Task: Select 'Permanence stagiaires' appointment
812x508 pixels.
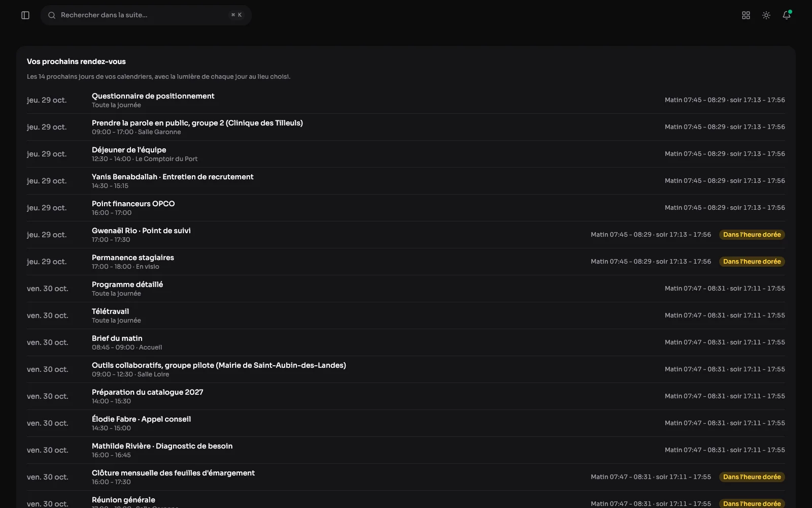Action: [x=406, y=262]
